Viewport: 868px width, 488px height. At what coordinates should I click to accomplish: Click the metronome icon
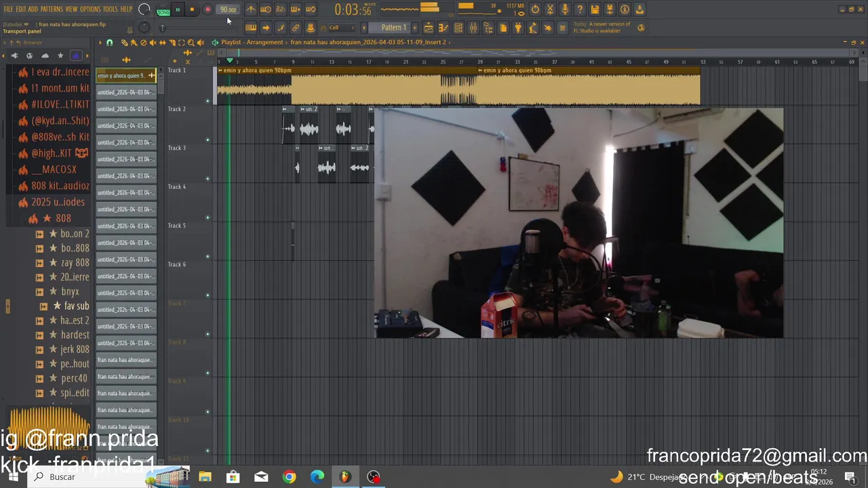coord(251,9)
